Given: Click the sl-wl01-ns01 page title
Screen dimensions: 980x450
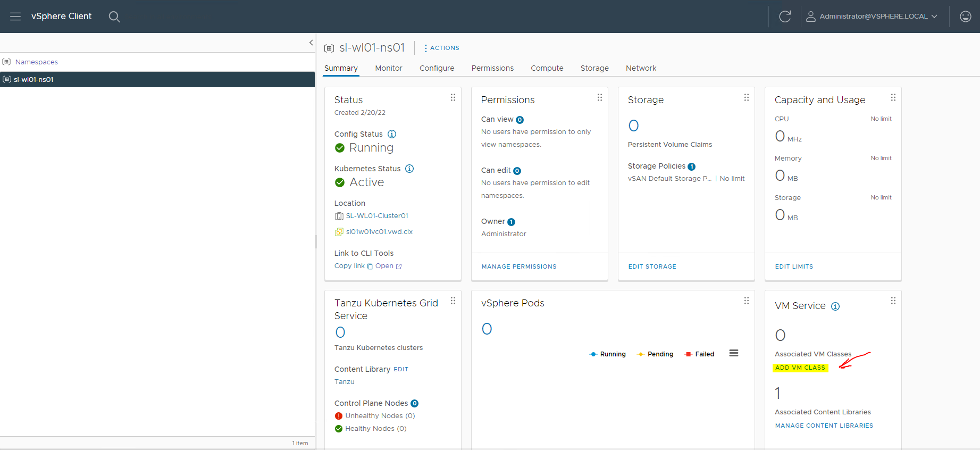Looking at the screenshot, I should pos(372,48).
